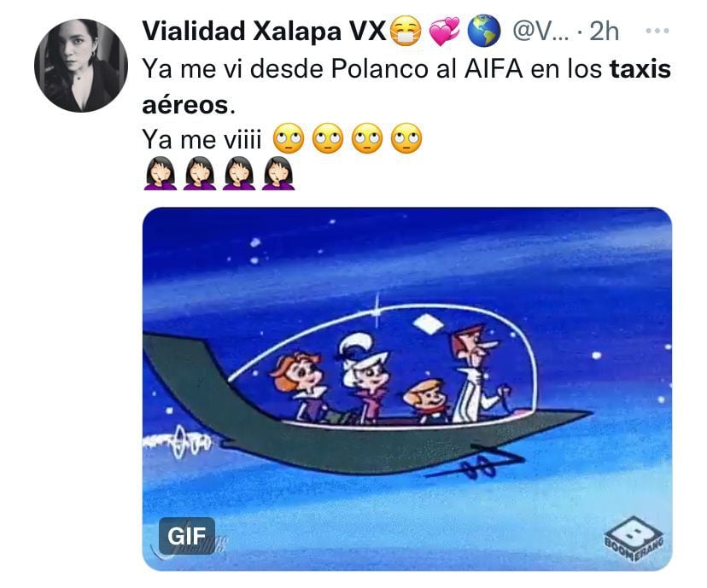Screen dimensions: 707x588
Task: Click the word 'AIFA' in the tweet
Action: 494,69
